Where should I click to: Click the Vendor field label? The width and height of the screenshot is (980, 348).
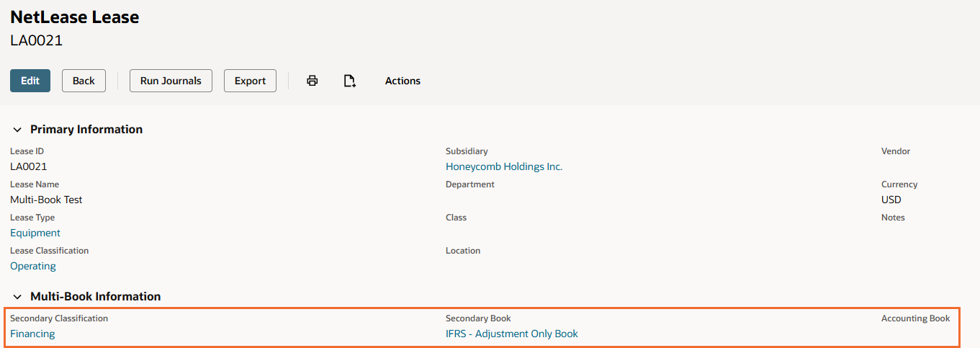(x=895, y=151)
